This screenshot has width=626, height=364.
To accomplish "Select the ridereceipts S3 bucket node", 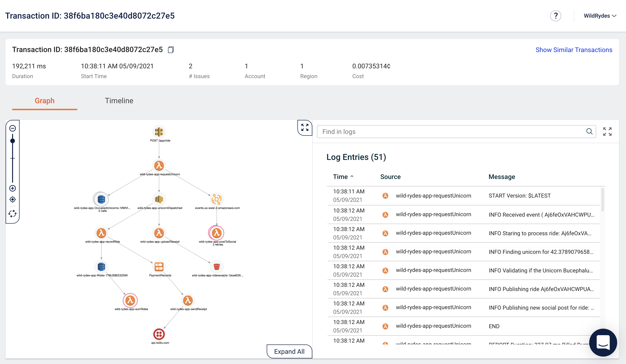I will [x=217, y=267].
